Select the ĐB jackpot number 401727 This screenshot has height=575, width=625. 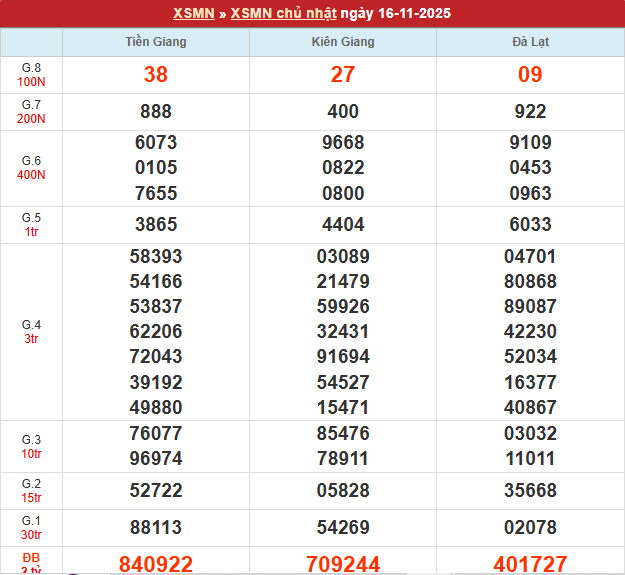pos(531,564)
